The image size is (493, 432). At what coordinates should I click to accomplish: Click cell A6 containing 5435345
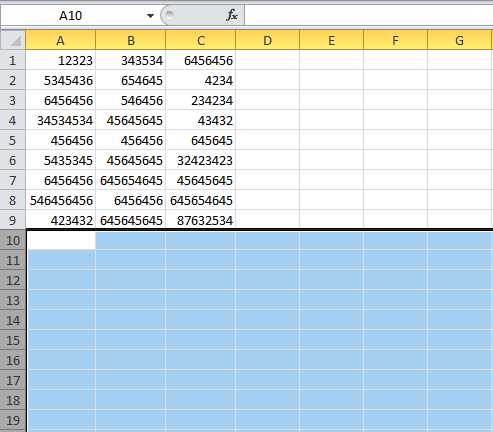pyautogui.click(x=61, y=160)
